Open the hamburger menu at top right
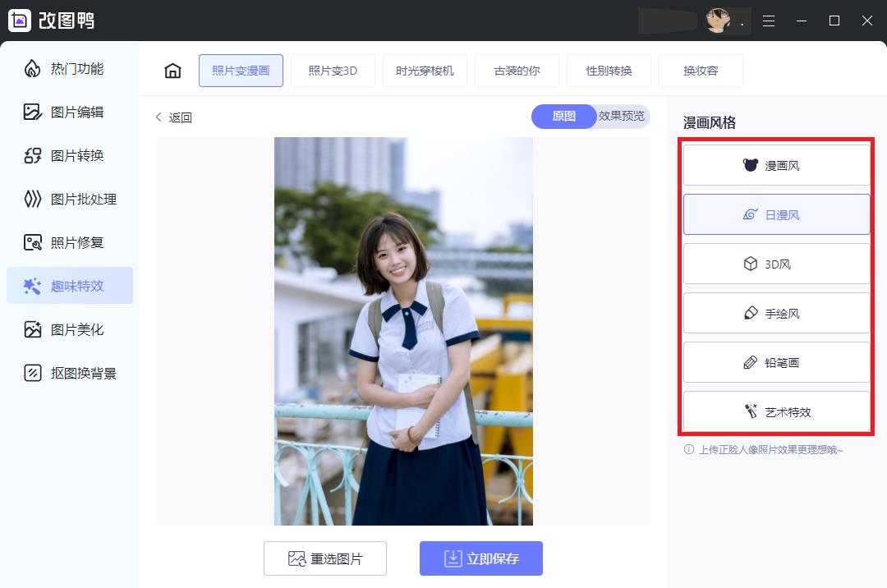 pyautogui.click(x=769, y=21)
